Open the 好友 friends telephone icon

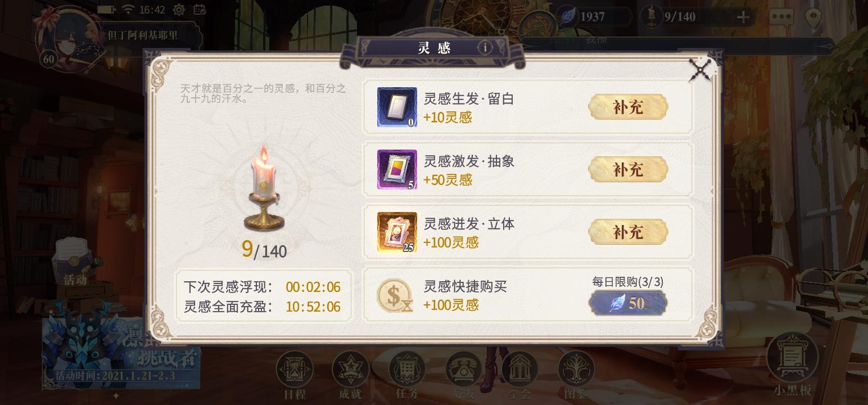pos(463,368)
